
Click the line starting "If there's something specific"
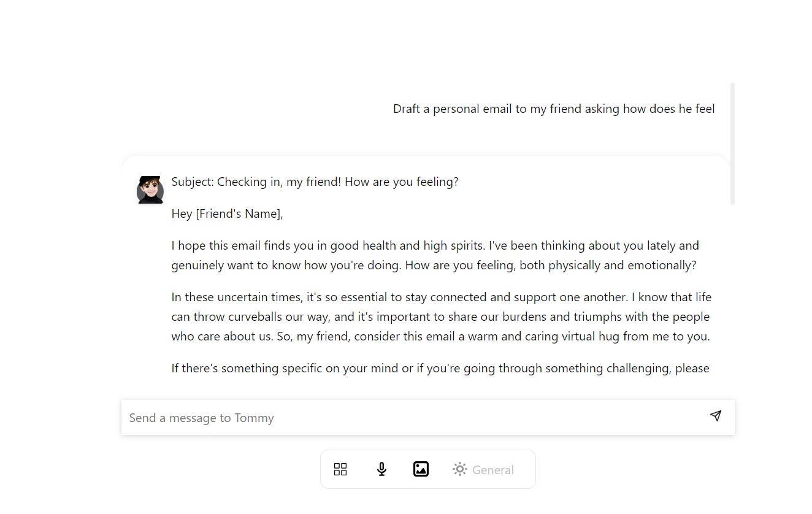pyautogui.click(x=440, y=369)
